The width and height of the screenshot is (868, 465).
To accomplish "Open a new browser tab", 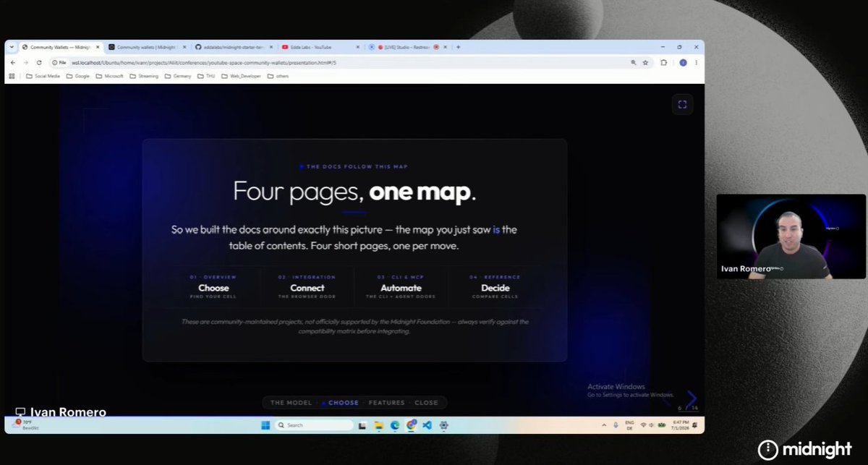I will (x=457, y=47).
